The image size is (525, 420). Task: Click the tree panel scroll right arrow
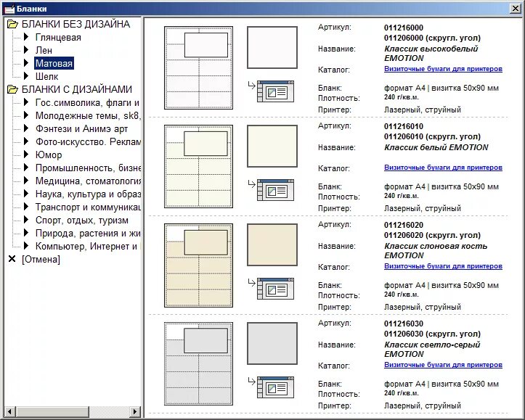tap(135, 411)
